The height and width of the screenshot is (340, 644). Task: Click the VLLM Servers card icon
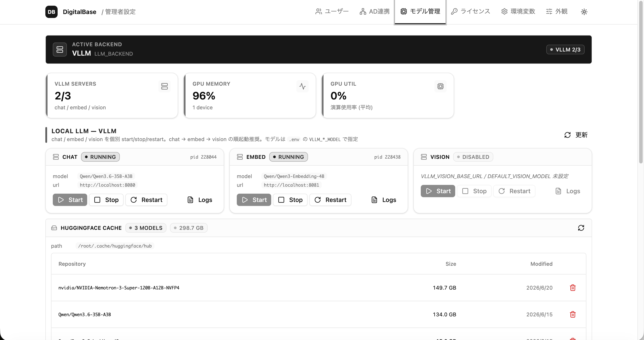pyautogui.click(x=165, y=87)
